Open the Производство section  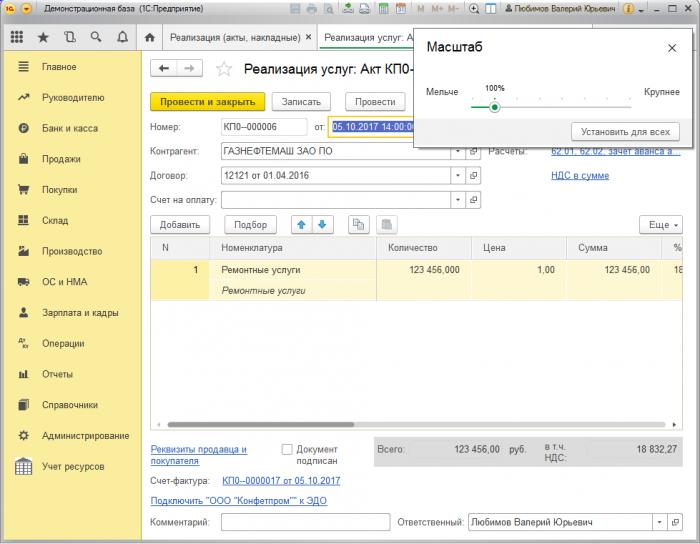pos(72,251)
